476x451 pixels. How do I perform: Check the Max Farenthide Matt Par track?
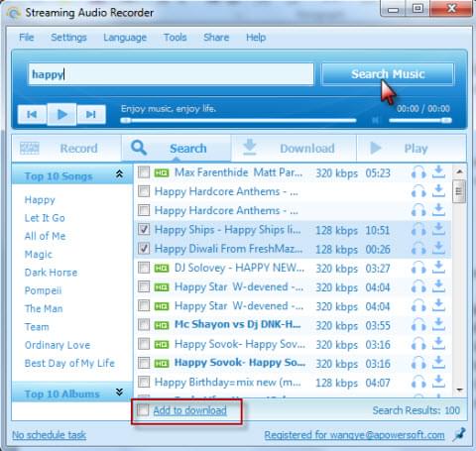pos(144,172)
